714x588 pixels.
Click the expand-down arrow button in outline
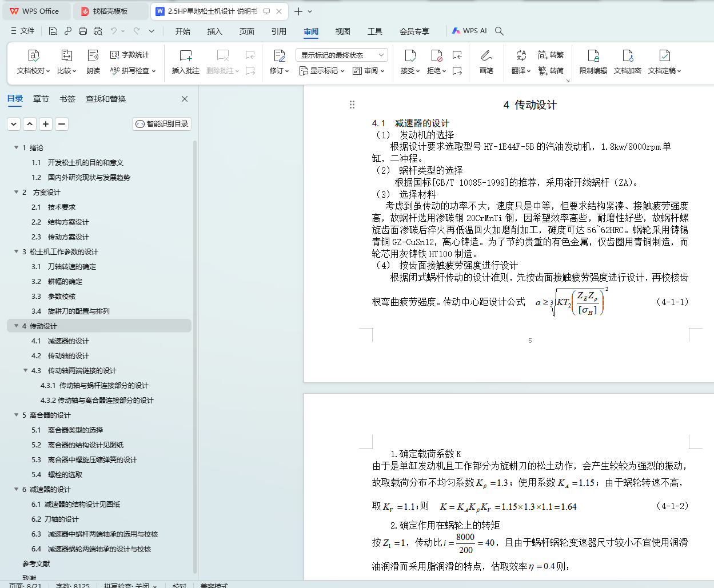14,123
